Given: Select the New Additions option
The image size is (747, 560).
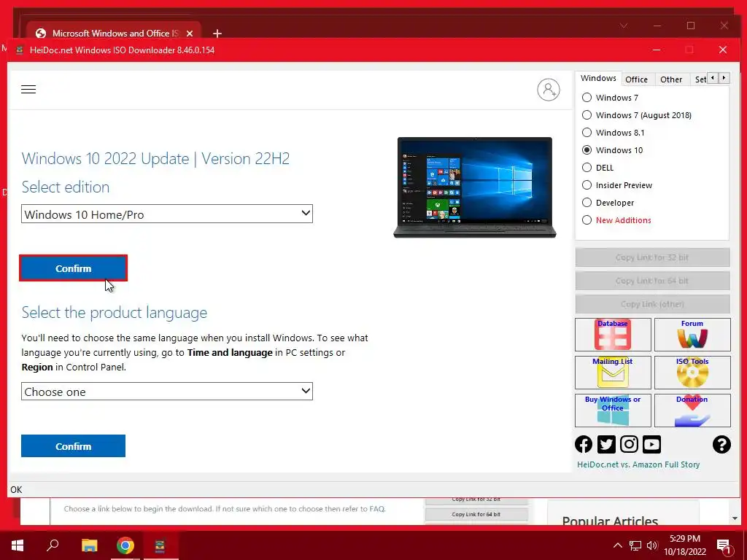Looking at the screenshot, I should (587, 220).
